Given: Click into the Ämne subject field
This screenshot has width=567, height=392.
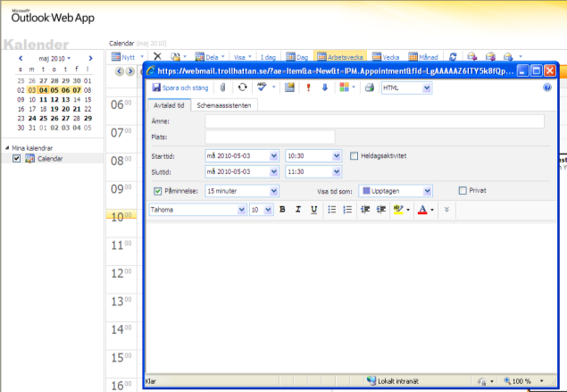Looking at the screenshot, I should 375,121.
